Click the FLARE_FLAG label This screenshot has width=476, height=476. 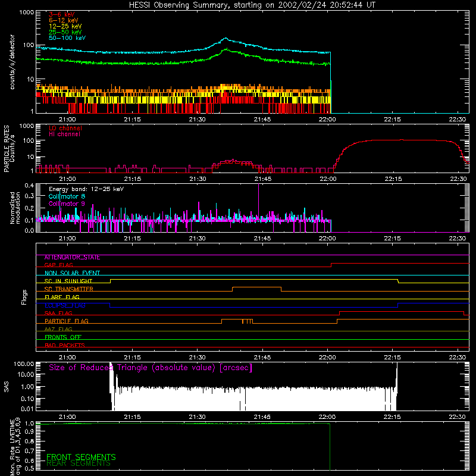pyautogui.click(x=62, y=297)
